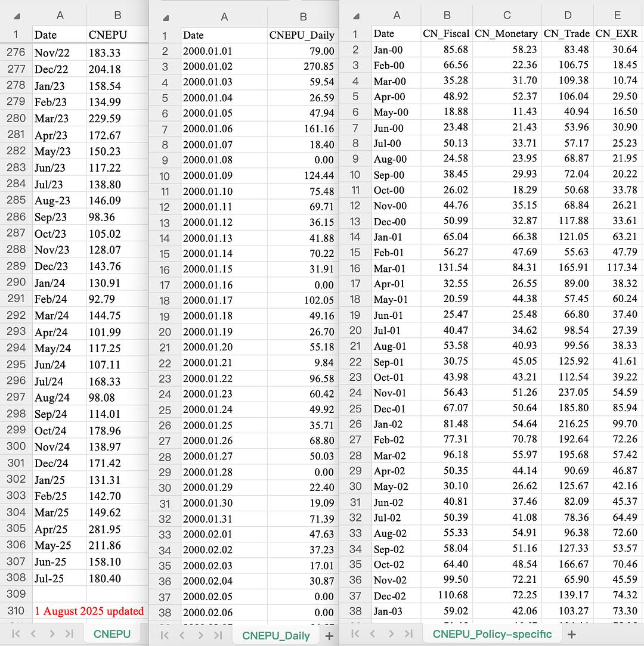Go to previous sheet in Policy-specific panel
The width and height of the screenshot is (644, 646).
tap(373, 633)
